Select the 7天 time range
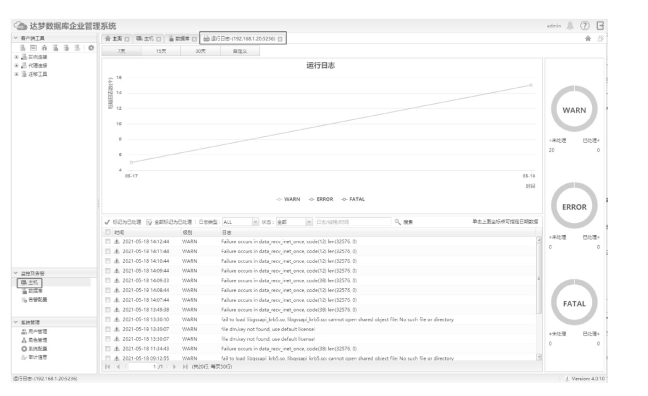This screenshot has height=396, width=648. [x=121, y=51]
